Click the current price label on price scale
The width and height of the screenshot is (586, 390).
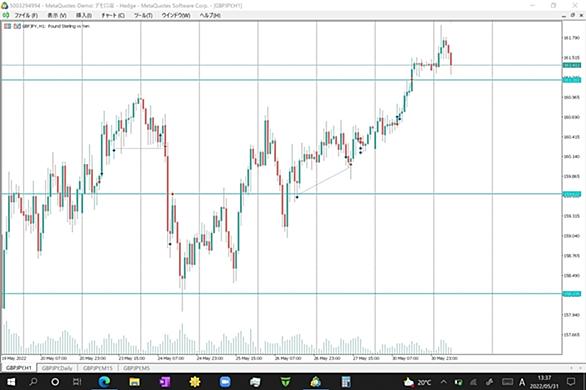click(x=572, y=65)
